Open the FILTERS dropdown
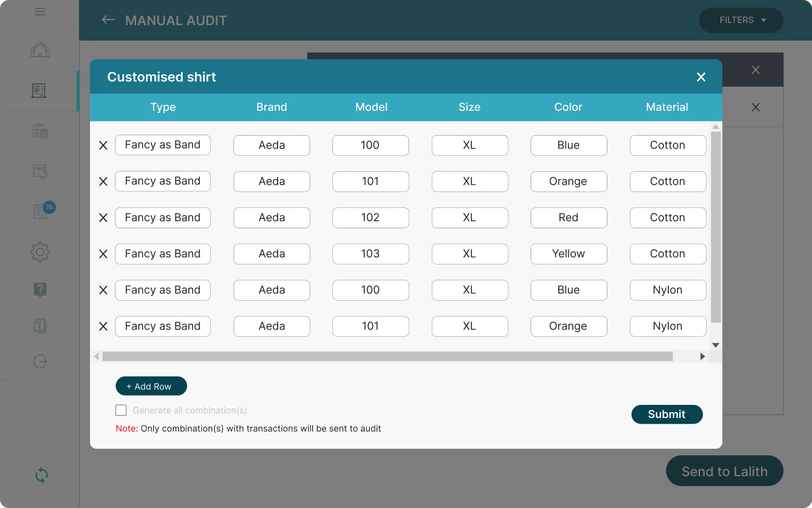812x508 pixels. pyautogui.click(x=741, y=20)
